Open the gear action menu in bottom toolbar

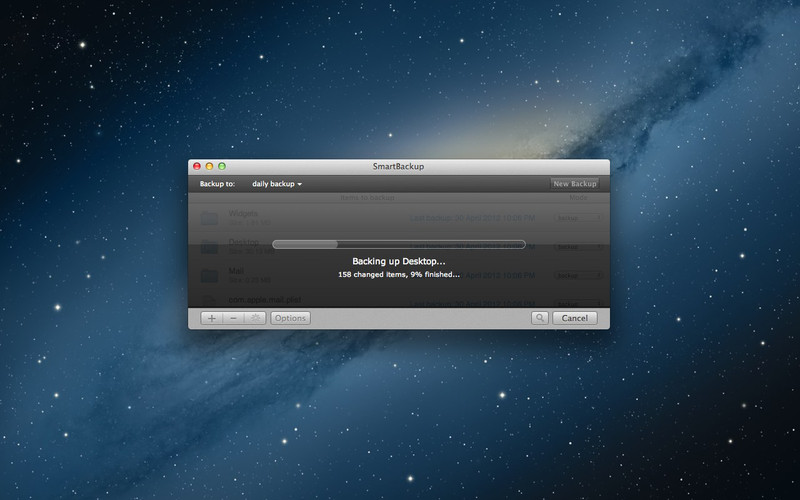[255, 318]
